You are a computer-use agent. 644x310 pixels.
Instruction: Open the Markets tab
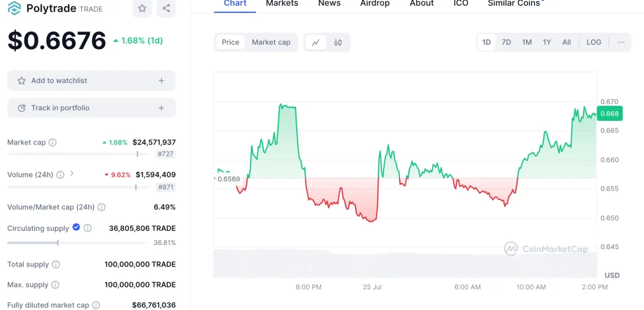282,4
